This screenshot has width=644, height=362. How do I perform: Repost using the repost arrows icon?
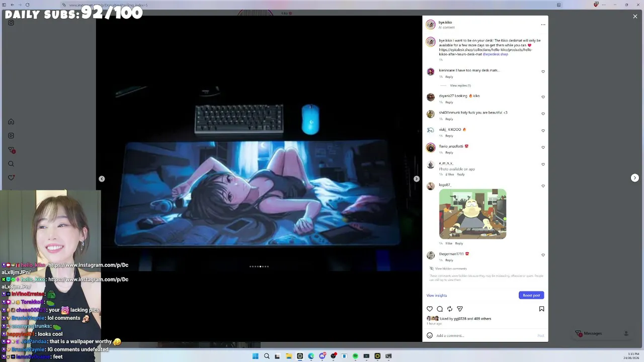(x=450, y=309)
